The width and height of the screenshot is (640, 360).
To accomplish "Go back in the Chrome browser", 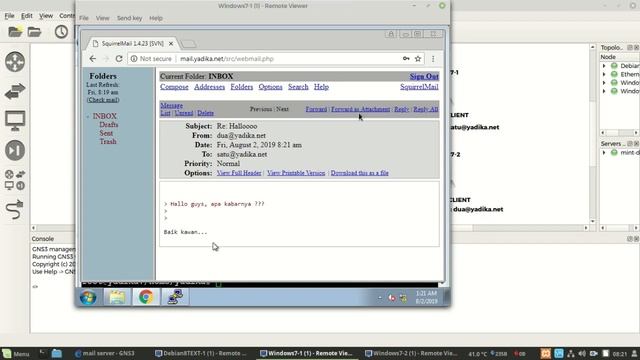I will click(x=93, y=59).
